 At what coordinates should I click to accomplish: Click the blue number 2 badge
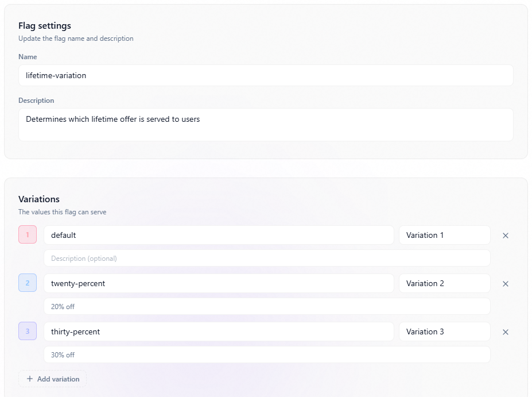pos(28,283)
